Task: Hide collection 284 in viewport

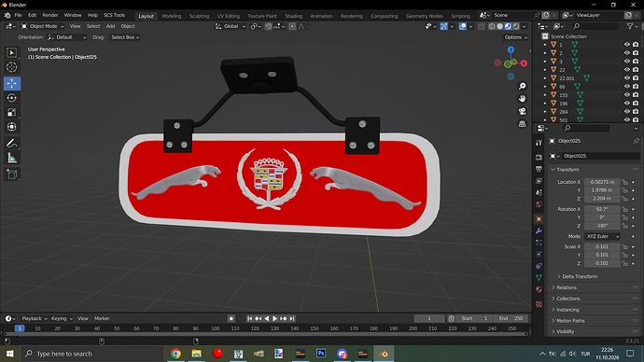Action: (627, 111)
